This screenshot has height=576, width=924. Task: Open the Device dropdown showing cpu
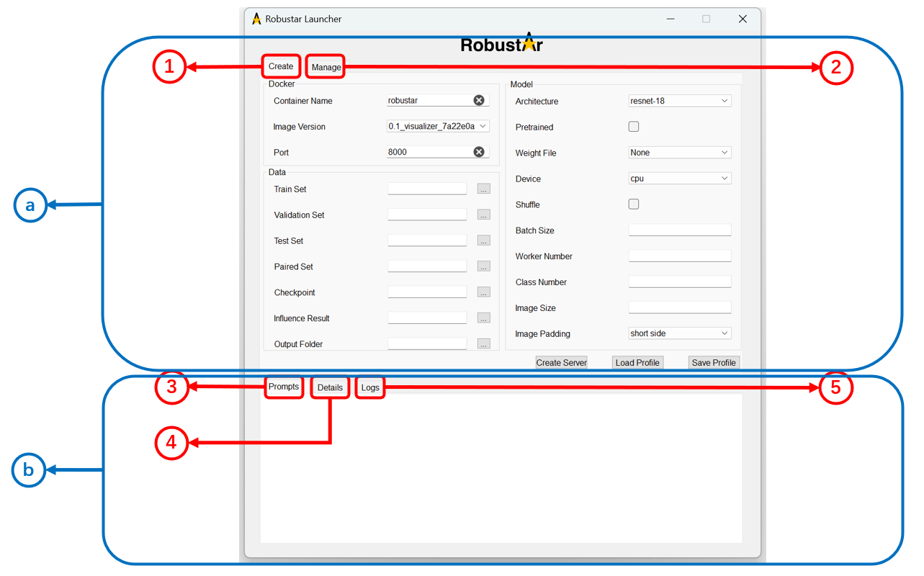point(680,179)
